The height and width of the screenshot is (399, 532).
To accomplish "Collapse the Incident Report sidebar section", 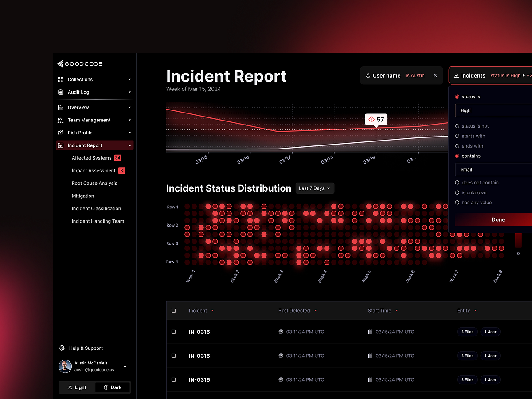I will (129, 145).
